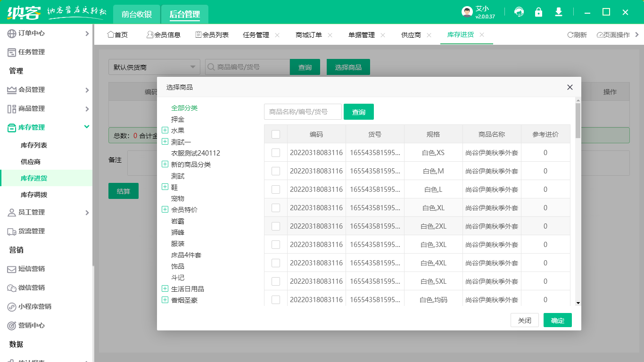Click the 结算 button
The height and width of the screenshot is (362, 644).
tap(124, 191)
